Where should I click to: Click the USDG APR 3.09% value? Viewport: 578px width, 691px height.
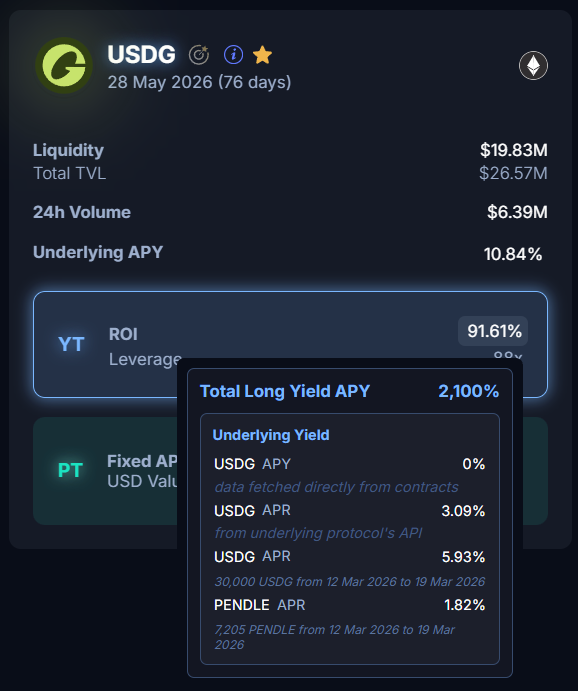(x=463, y=511)
